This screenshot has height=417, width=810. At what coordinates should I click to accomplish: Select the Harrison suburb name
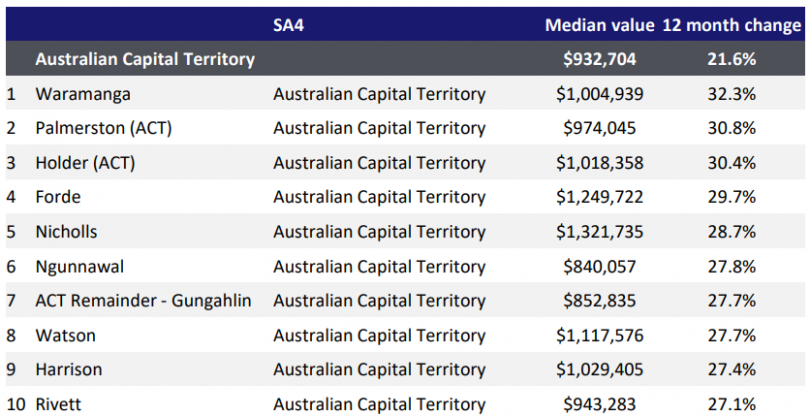[x=69, y=370]
